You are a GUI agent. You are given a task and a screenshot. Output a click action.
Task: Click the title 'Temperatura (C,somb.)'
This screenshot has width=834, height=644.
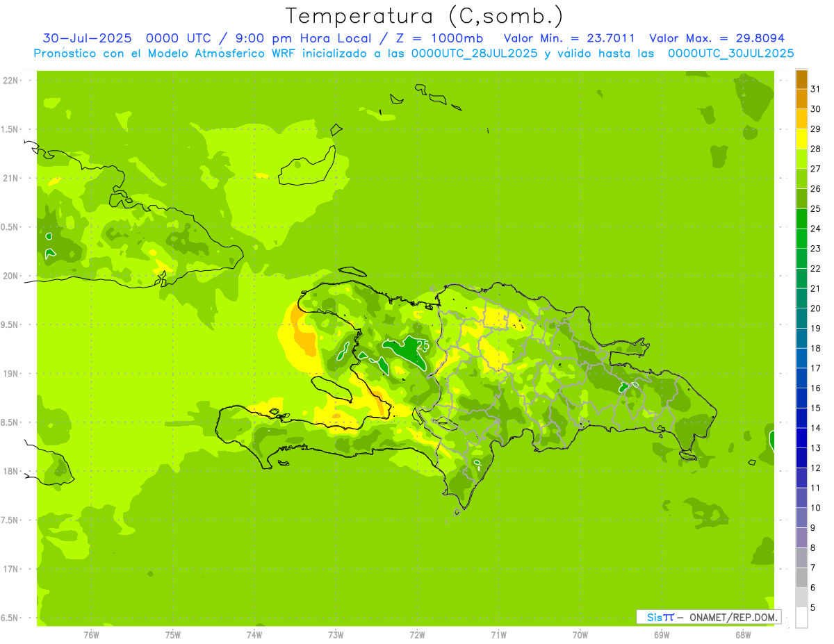(x=425, y=16)
